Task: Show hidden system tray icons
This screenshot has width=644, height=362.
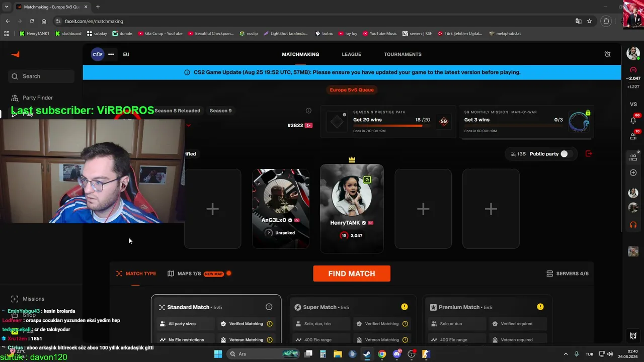Action: pos(566,354)
